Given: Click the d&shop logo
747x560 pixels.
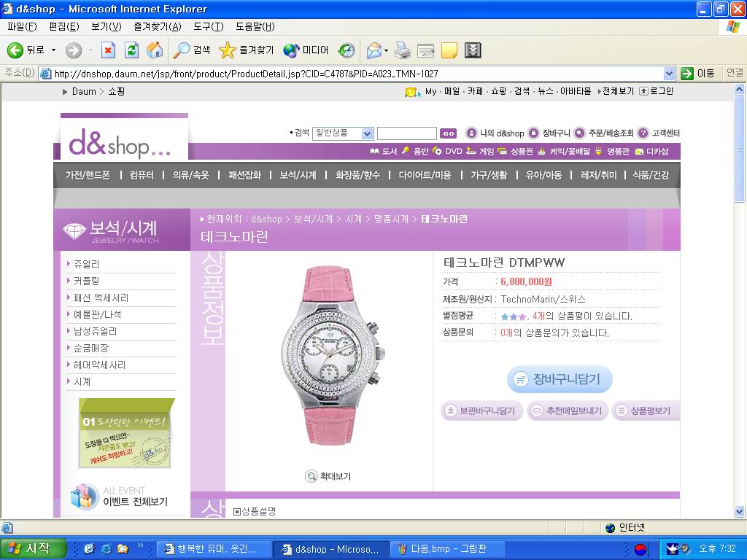Looking at the screenshot, I should 120,144.
